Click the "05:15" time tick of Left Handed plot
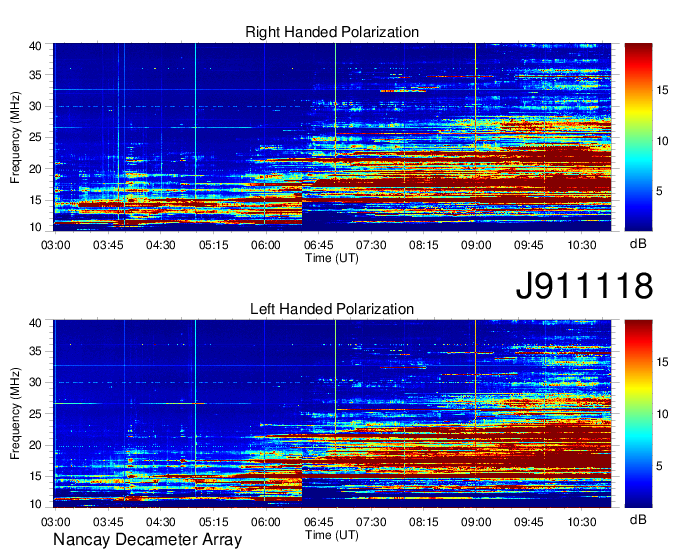This screenshot has height=552, width=680. pos(213,522)
